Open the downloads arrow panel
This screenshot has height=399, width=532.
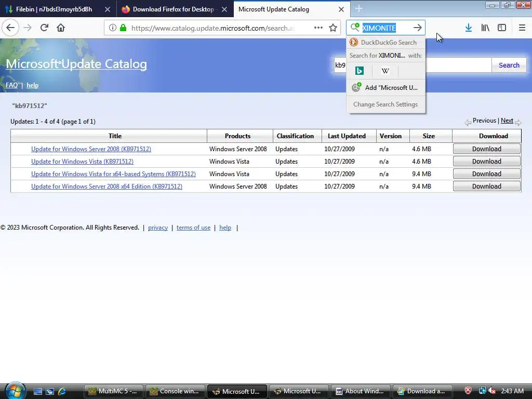pos(469,28)
